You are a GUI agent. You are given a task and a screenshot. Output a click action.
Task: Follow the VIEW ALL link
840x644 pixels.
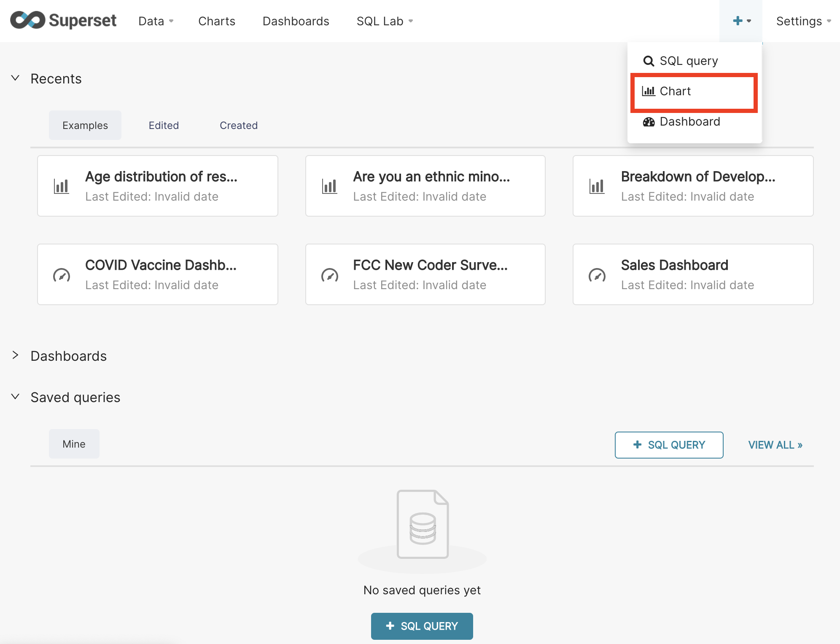775,445
